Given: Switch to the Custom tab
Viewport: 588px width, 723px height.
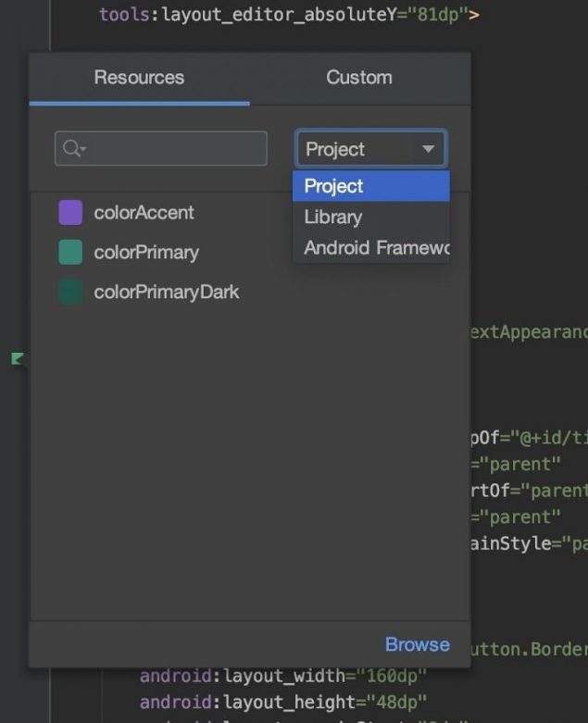Looking at the screenshot, I should click(x=359, y=78).
